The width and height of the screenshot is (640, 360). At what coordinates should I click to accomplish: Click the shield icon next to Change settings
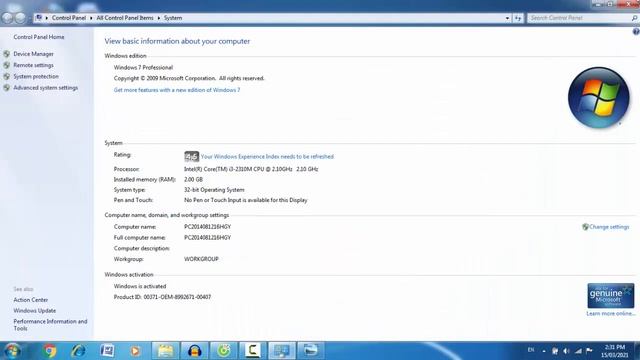[x=585, y=227]
